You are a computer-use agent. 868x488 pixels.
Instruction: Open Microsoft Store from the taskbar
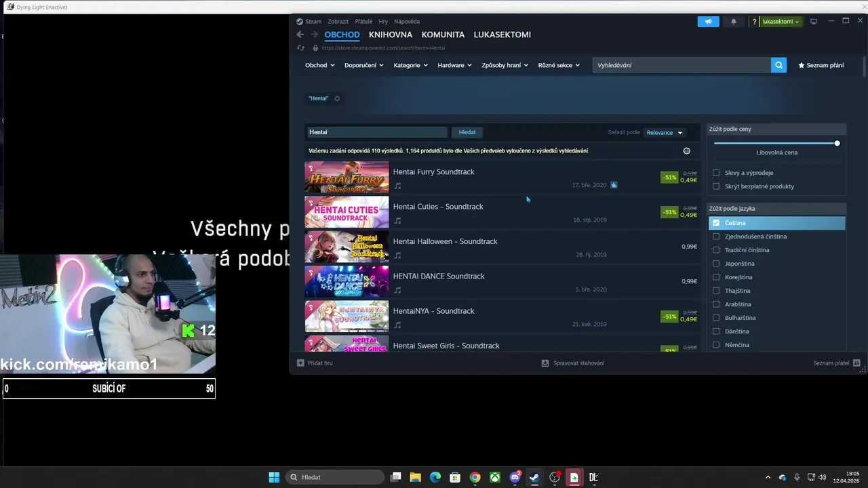(455, 477)
